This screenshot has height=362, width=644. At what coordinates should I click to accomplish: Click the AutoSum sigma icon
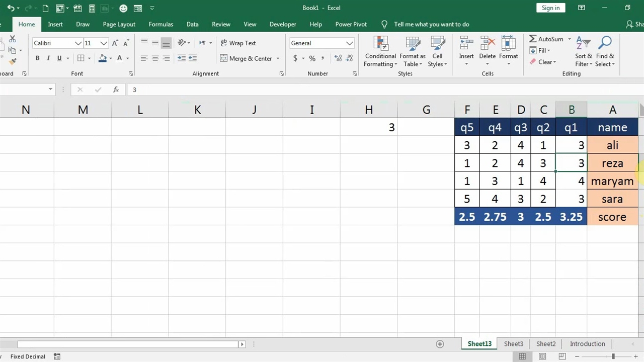pos(533,39)
